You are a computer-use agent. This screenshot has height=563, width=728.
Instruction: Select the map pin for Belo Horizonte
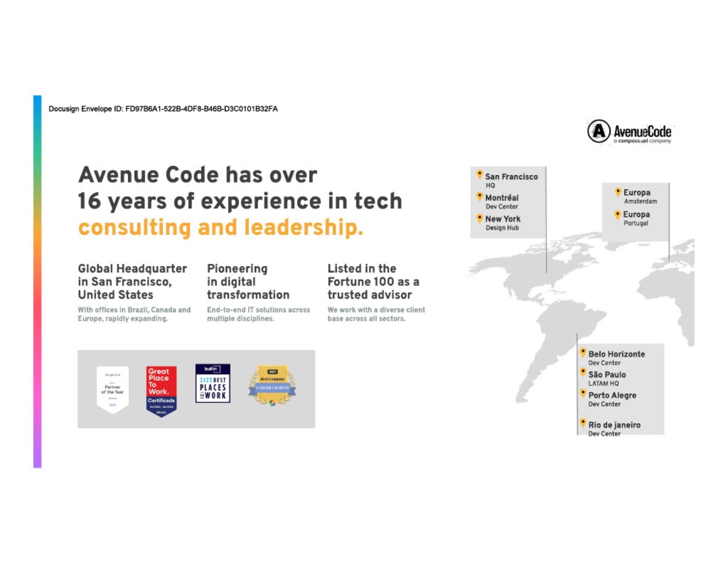tap(583, 353)
